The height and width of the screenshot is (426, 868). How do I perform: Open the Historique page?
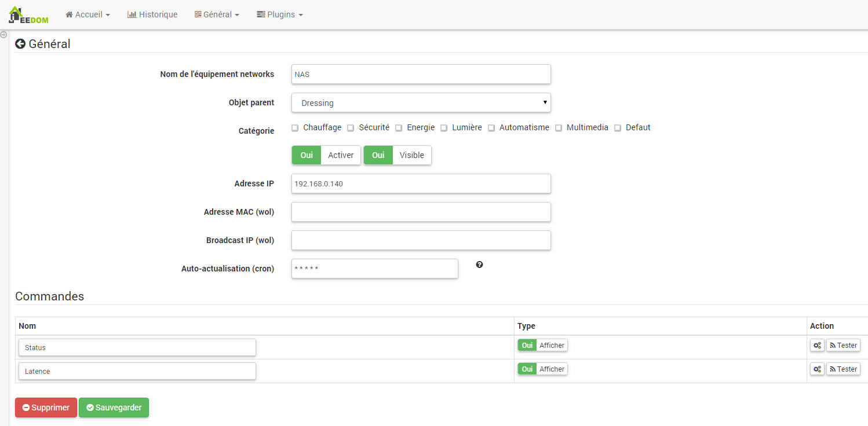click(152, 14)
